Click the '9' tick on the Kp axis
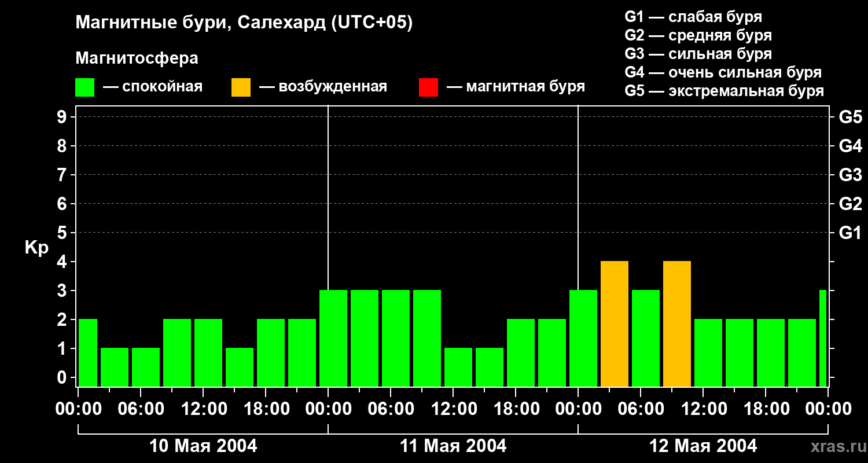Viewport: 868px width, 463px height. (63, 117)
